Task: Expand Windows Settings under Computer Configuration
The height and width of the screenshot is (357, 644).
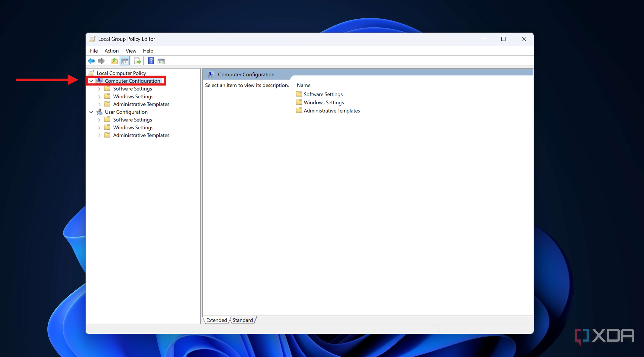Action: (99, 97)
